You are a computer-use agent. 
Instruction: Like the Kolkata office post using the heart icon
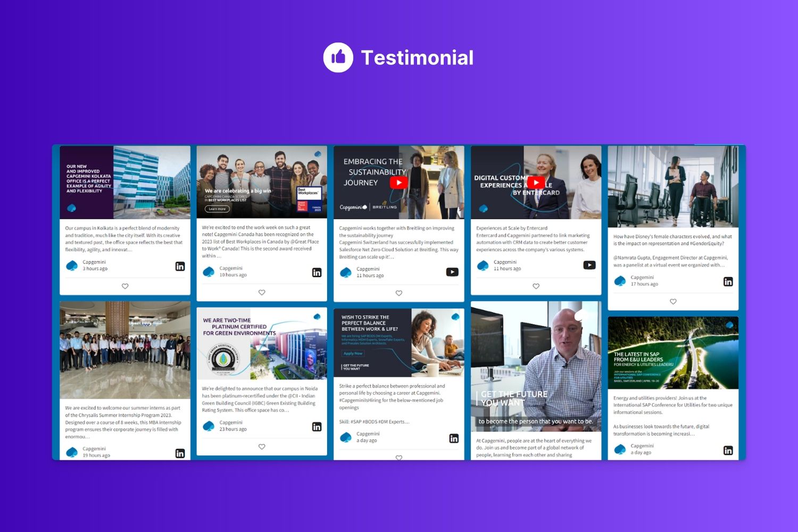[x=124, y=286]
